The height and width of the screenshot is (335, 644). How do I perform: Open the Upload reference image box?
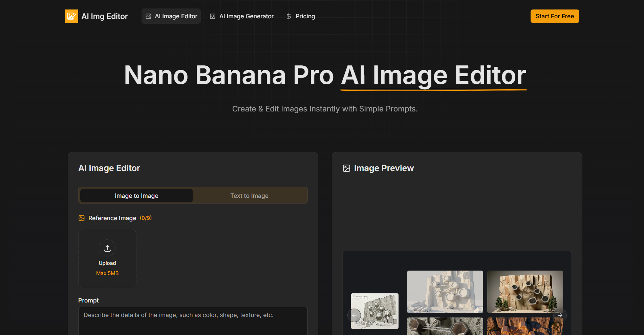[x=107, y=258]
